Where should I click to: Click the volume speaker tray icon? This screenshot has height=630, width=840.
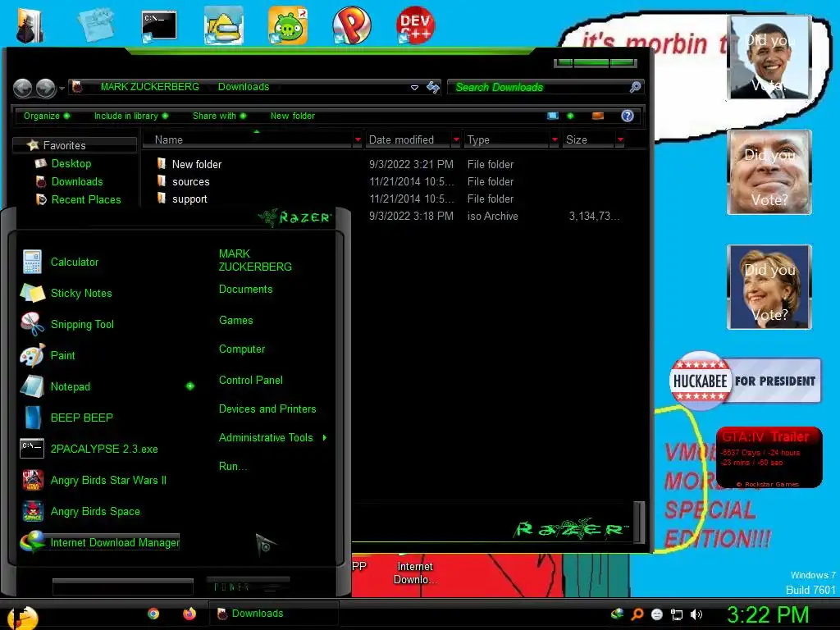[x=696, y=614]
